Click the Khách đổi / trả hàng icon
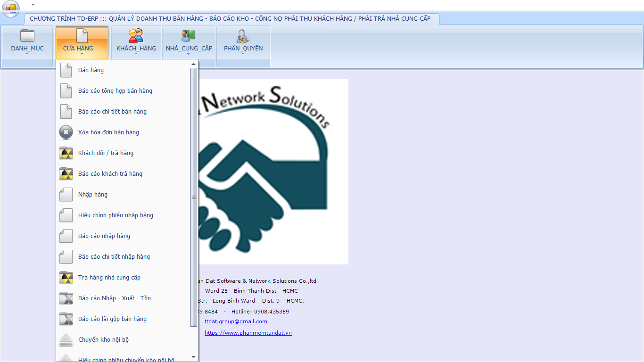 pyautogui.click(x=66, y=153)
